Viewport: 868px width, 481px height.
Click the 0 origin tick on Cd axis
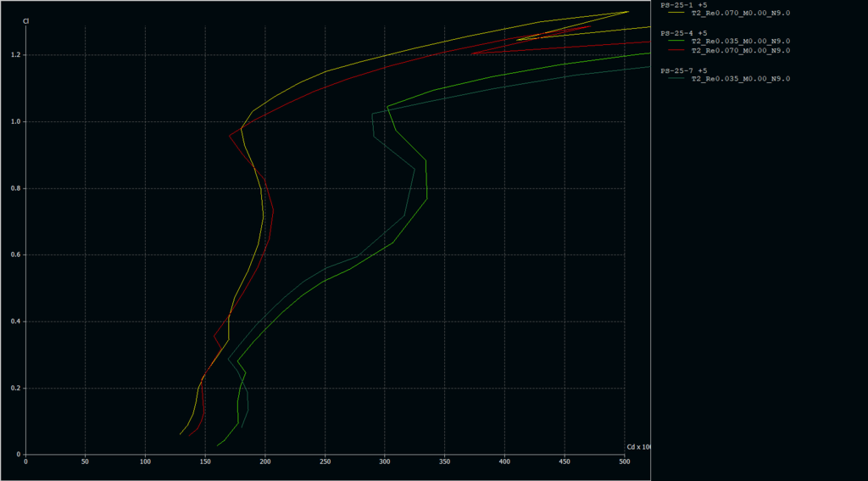click(25, 462)
